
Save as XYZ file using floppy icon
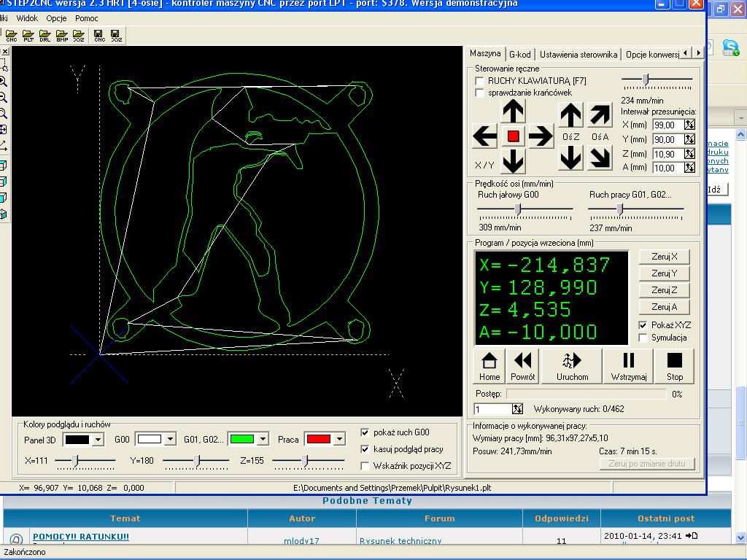click(116, 36)
